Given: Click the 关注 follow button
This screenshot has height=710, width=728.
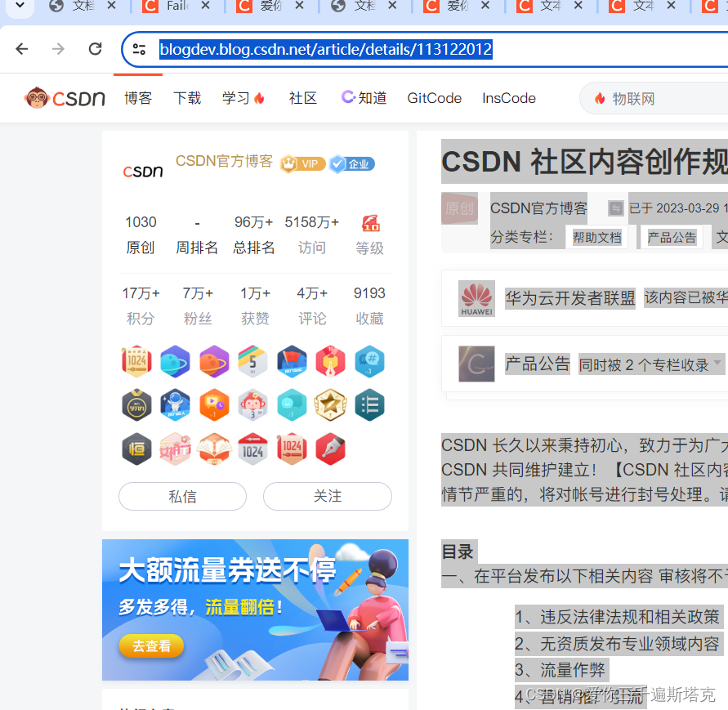Looking at the screenshot, I should click(x=328, y=496).
